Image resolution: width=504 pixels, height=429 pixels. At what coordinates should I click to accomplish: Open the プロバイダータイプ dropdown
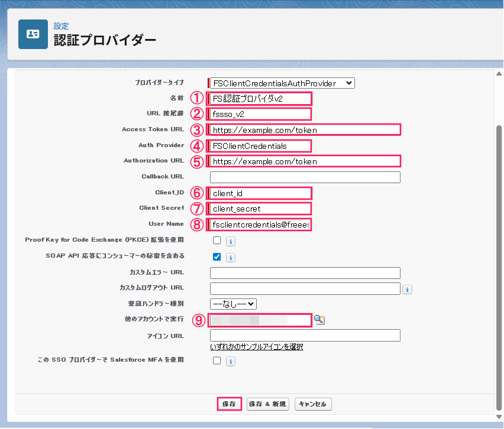coord(282,83)
